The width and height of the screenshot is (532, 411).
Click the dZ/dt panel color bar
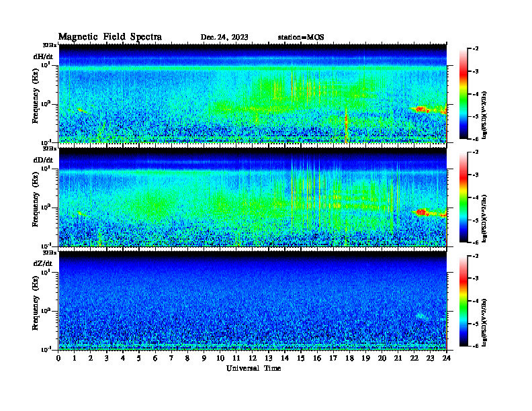[463, 301]
